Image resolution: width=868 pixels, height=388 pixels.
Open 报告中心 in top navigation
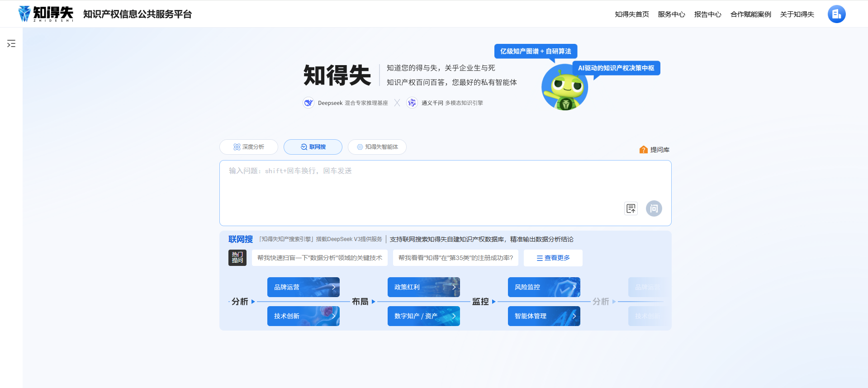(x=707, y=14)
